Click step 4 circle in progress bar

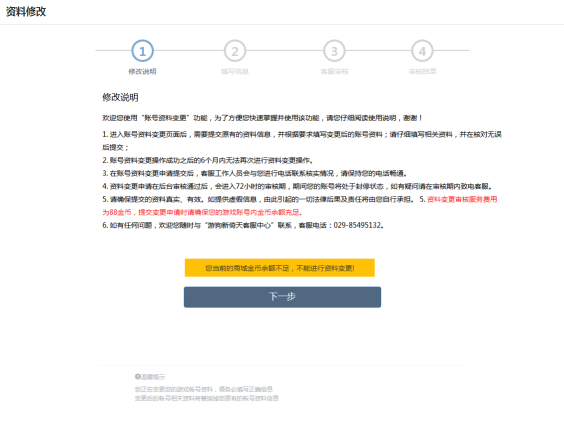tap(422, 51)
